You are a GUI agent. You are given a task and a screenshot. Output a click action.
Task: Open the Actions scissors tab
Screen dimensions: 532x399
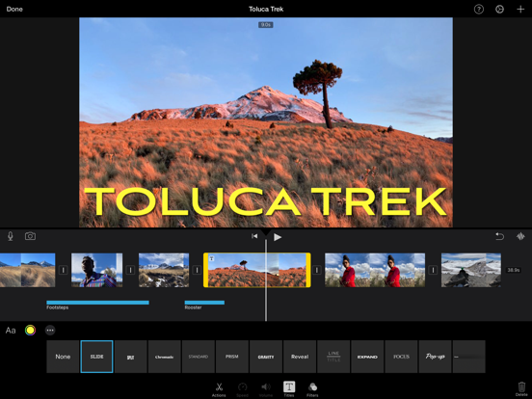219,389
